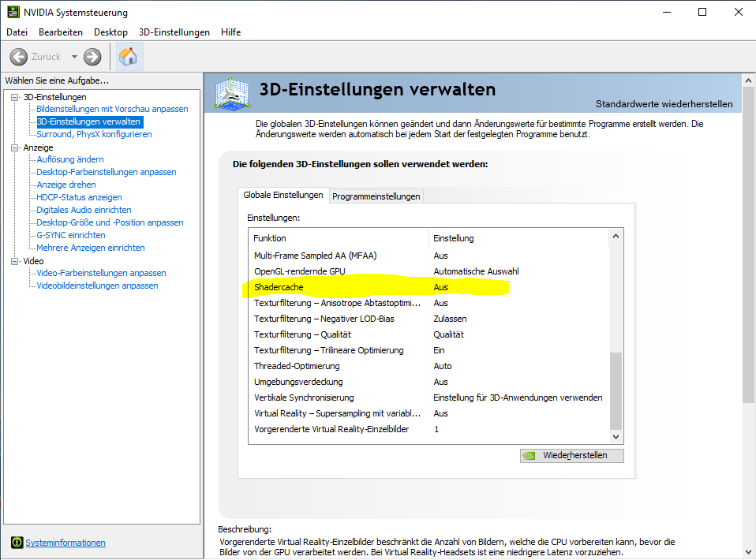Open the Desktop menu
The width and height of the screenshot is (756, 560).
[111, 32]
